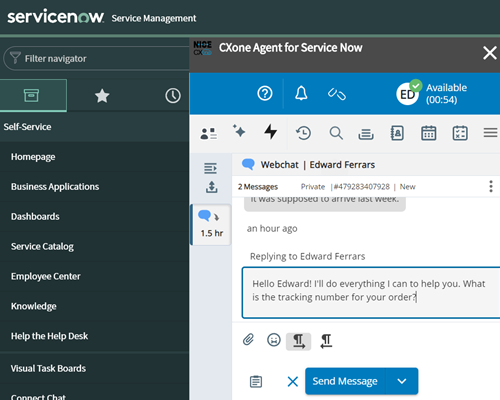Click the lightning bolt quick actions icon
This screenshot has width=500, height=400.
tap(271, 132)
